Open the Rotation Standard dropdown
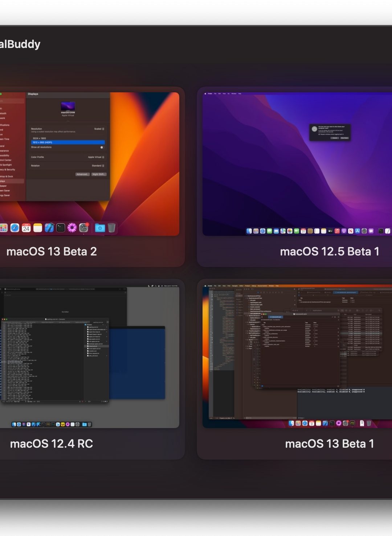 pyautogui.click(x=98, y=166)
